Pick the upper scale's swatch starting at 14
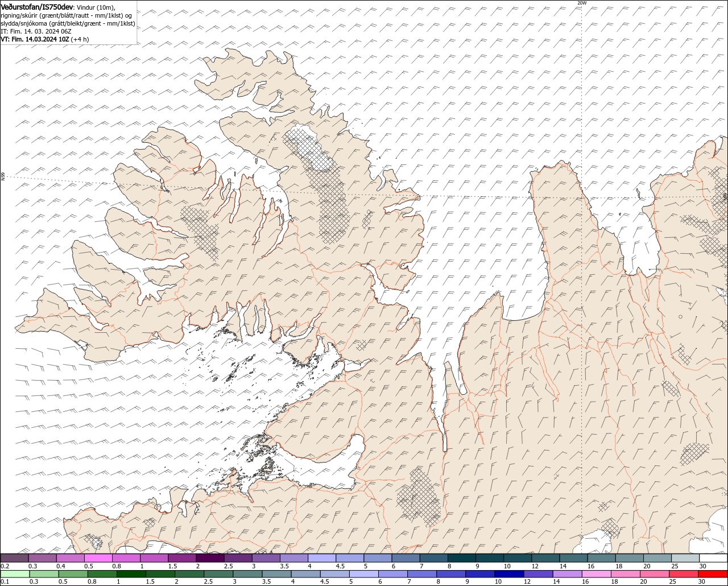Viewport: 728px width, 586px height. pyautogui.click(x=574, y=558)
